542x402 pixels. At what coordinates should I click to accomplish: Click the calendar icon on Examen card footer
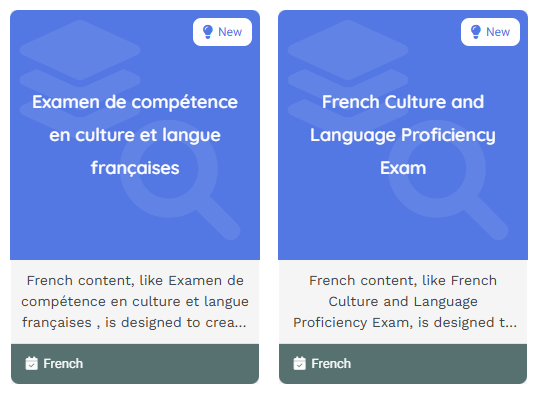tap(31, 363)
